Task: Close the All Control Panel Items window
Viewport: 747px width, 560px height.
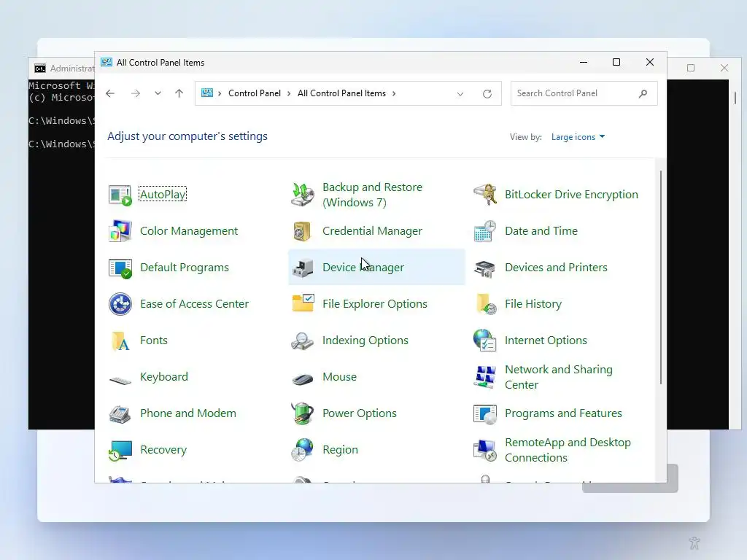Action: 650,63
